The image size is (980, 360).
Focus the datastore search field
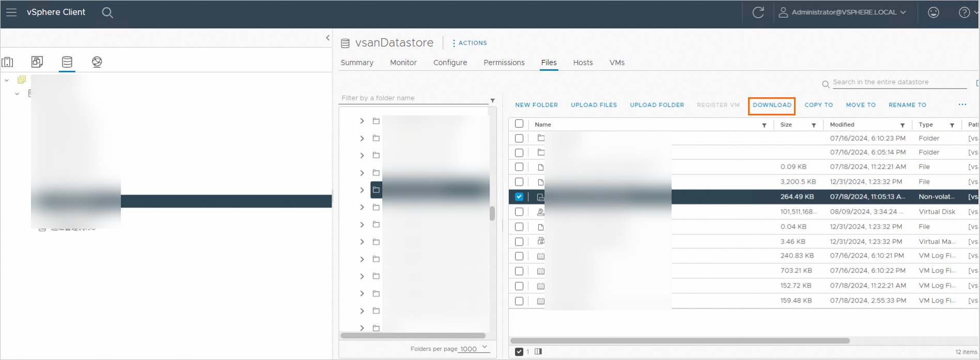click(x=899, y=82)
